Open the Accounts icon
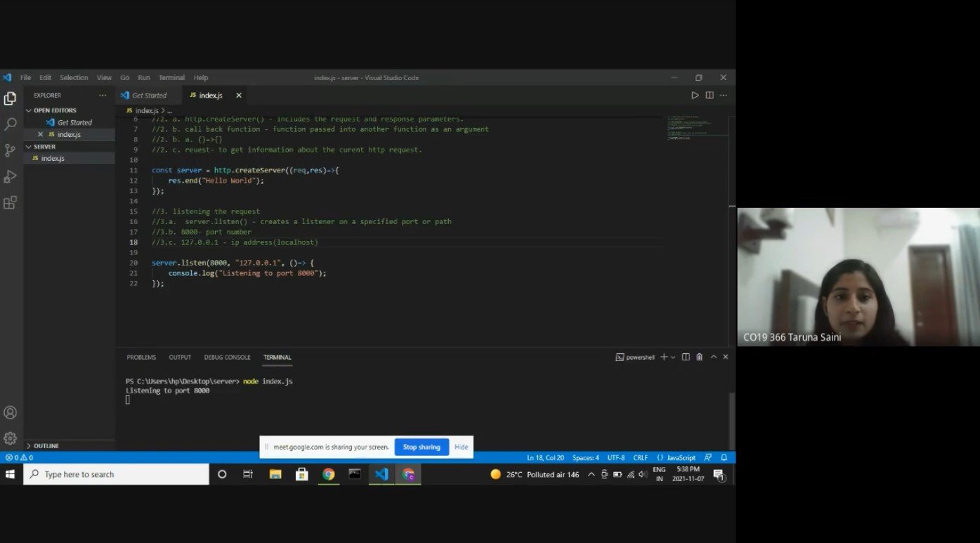This screenshot has width=980, height=543. coord(11,412)
